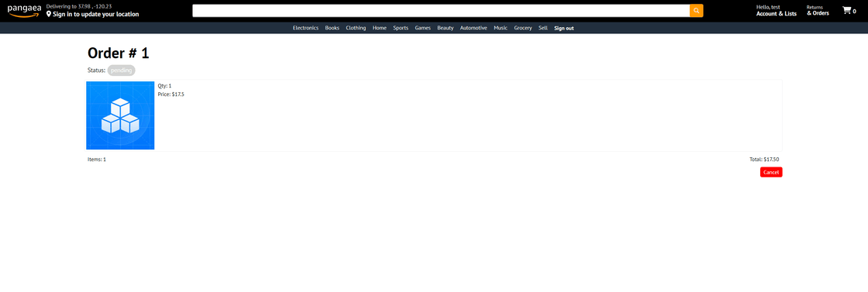Viewport: 868px width, 292px height.
Task: Click the orange search magnifier button
Action: [697, 11]
